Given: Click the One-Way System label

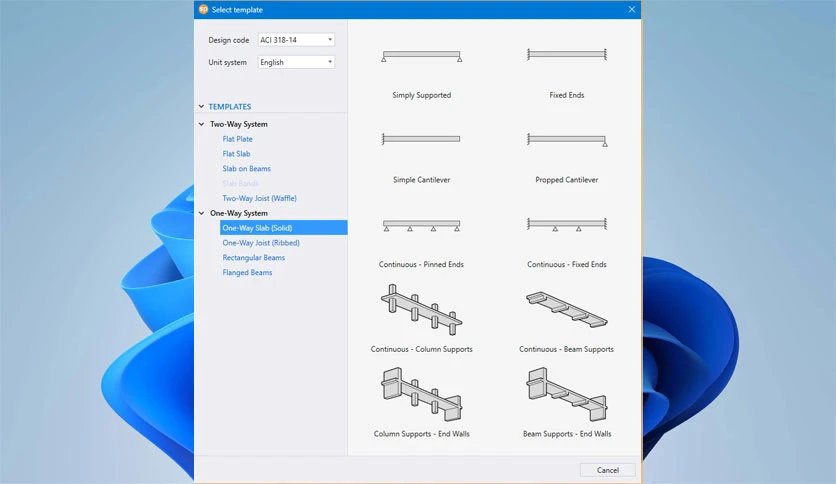Looking at the screenshot, I should 238,213.
